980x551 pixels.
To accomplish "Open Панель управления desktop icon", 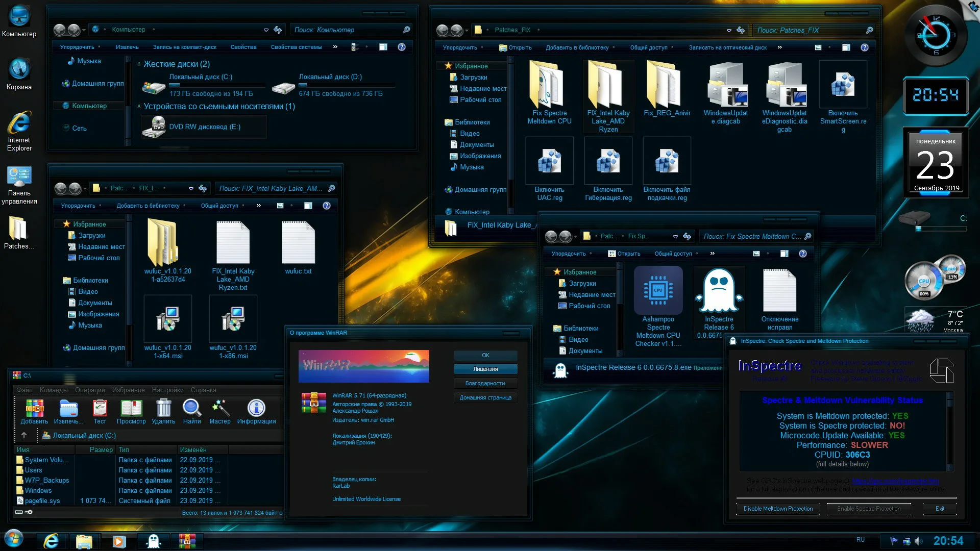I will pyautogui.click(x=19, y=185).
